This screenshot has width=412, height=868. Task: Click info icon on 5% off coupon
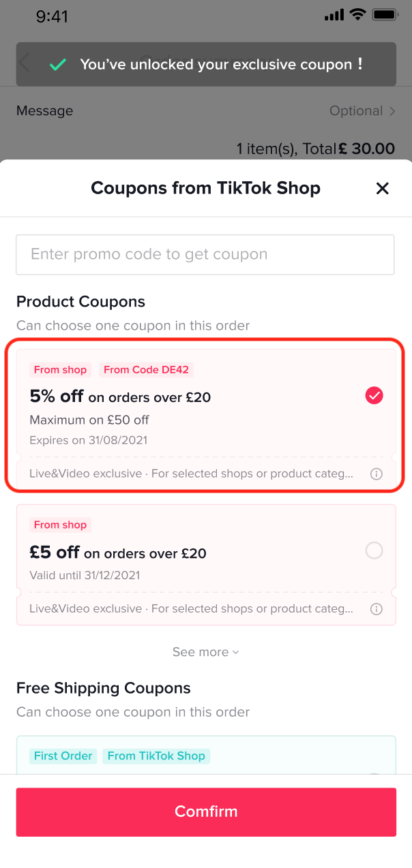pyautogui.click(x=376, y=474)
